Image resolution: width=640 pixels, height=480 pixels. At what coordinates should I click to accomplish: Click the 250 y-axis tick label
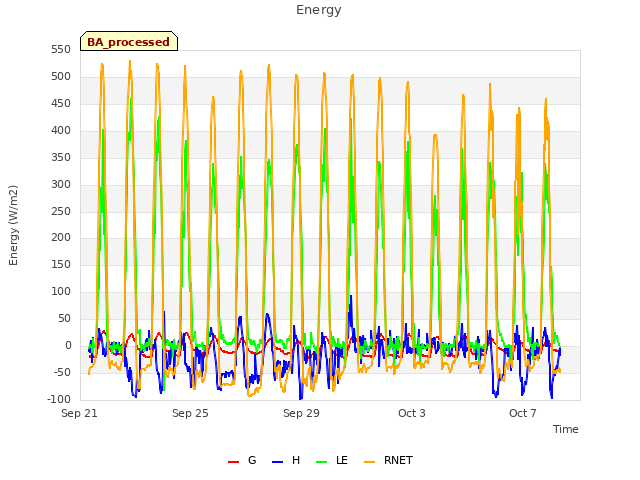pyautogui.click(x=61, y=211)
